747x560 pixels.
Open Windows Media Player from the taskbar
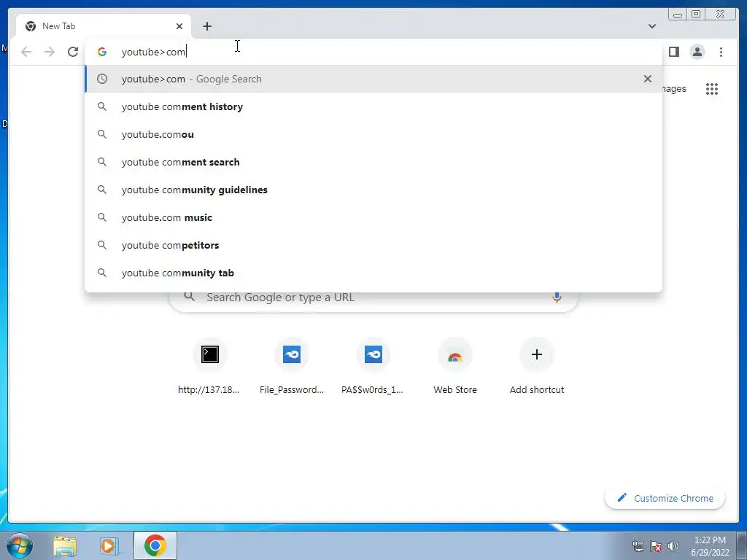109,545
